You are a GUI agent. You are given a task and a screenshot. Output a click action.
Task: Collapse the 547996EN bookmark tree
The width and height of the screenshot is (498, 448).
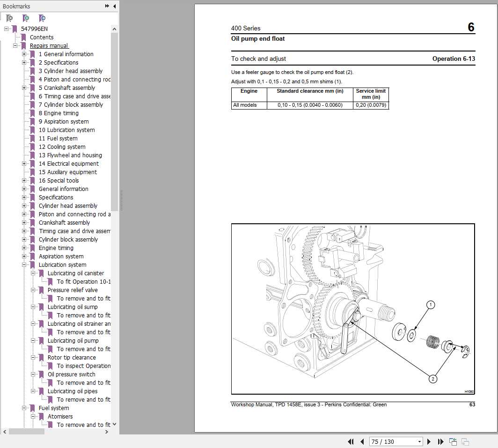(x=6, y=29)
